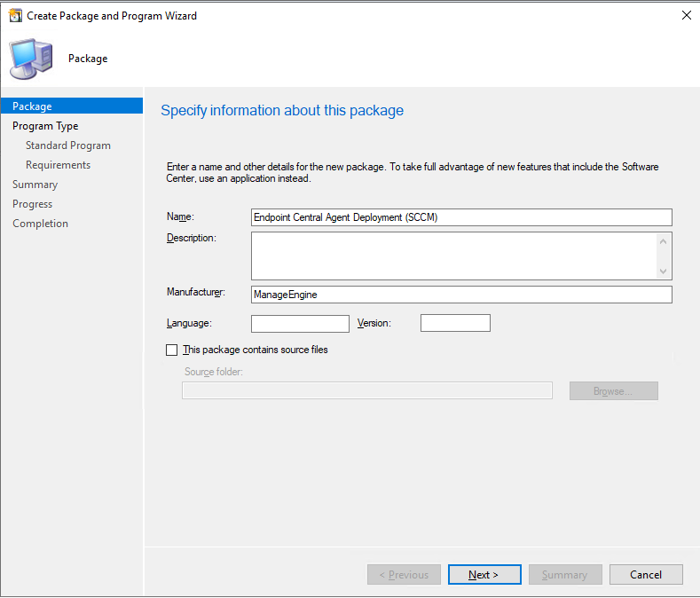Viewport: 700px width, 598px height.
Task: Go to Standard Program step
Action: pos(68,146)
